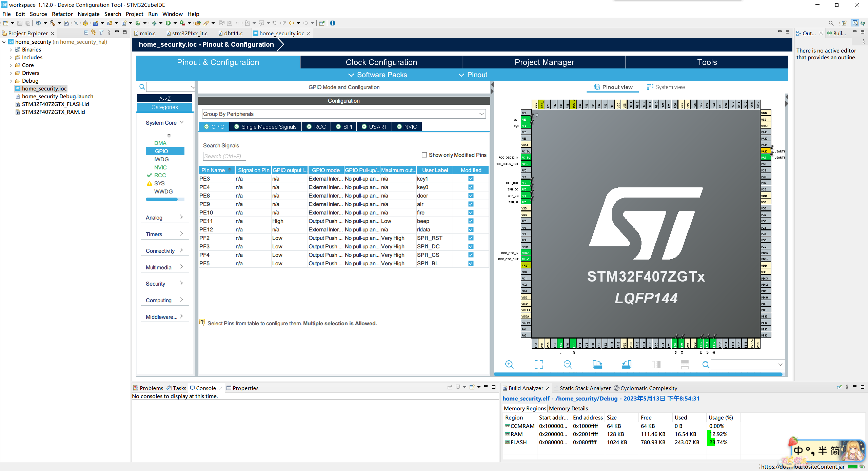
Task: Zoom in on the chip pinout
Action: coord(509,364)
